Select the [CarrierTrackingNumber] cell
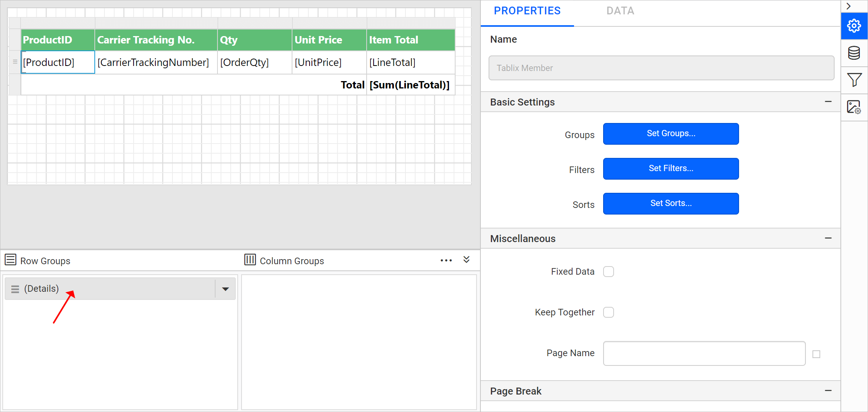868x412 pixels. 156,62
